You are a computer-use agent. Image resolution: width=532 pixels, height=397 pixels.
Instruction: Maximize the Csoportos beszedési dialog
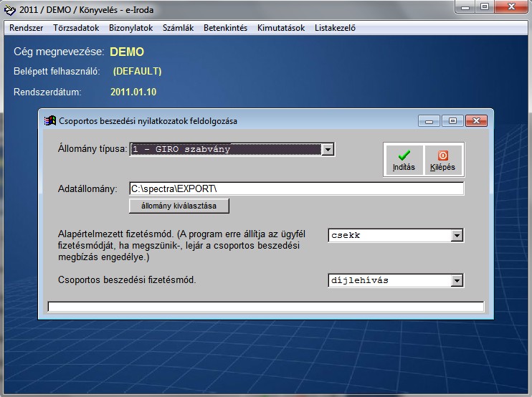click(452, 121)
